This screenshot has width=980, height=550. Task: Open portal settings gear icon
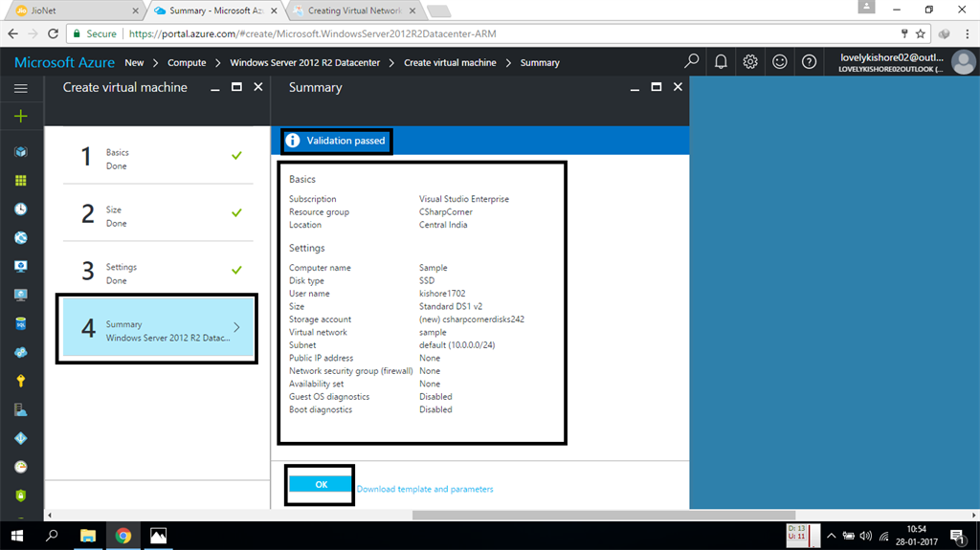750,61
